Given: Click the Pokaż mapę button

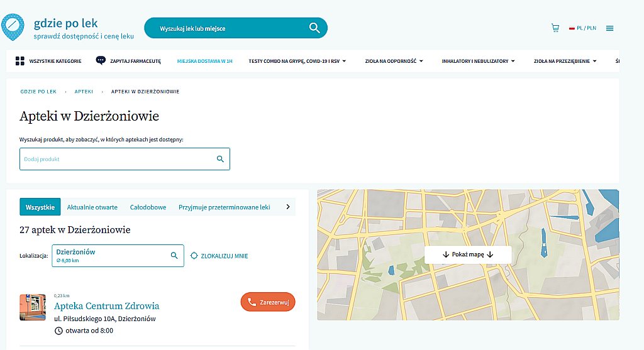Looking at the screenshot, I should coord(468,254).
